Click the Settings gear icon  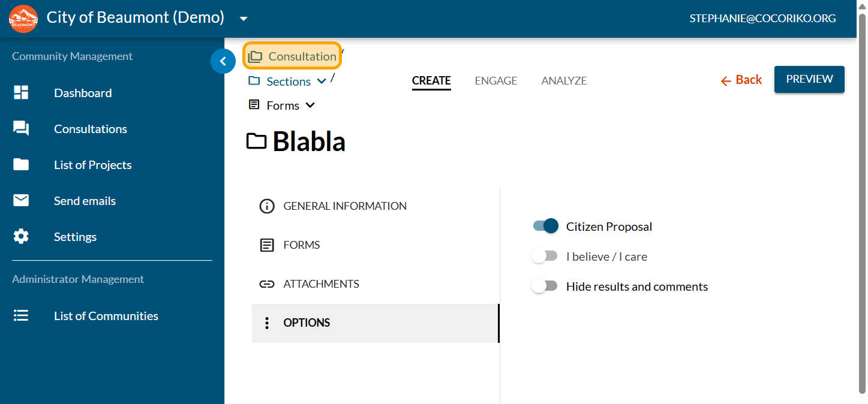click(21, 237)
